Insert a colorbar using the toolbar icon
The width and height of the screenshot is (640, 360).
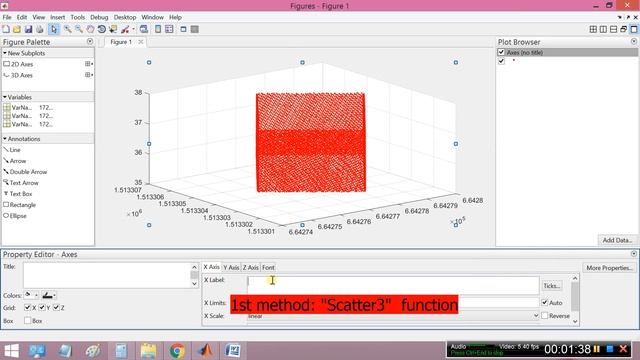[x=158, y=29]
